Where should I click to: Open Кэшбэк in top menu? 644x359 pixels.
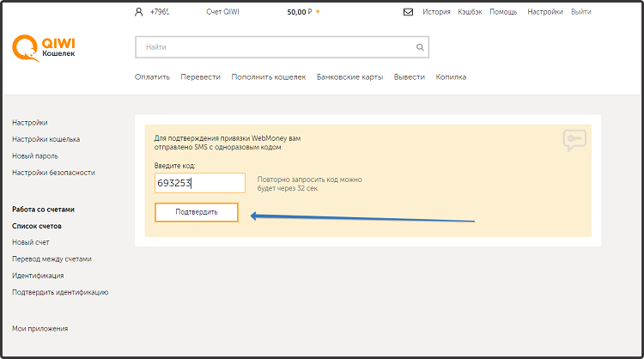[x=470, y=12]
